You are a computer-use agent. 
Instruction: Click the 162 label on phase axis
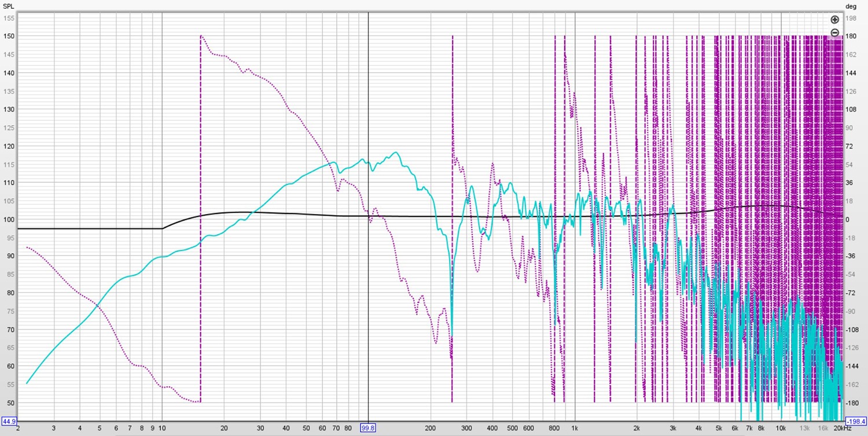[x=851, y=54]
